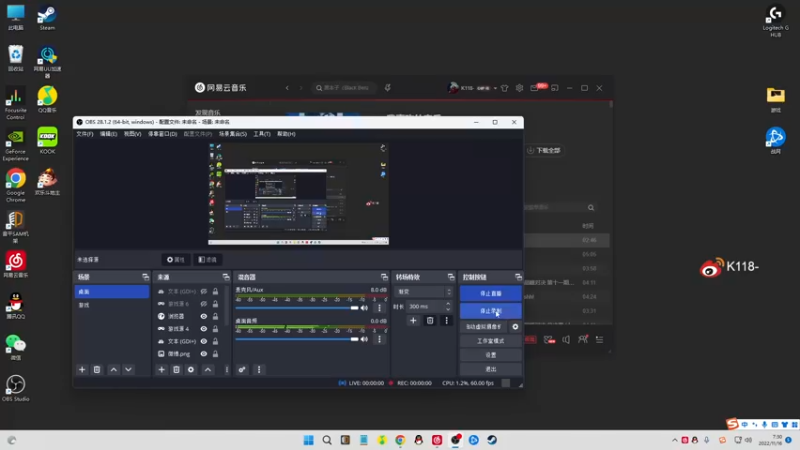Move selected scene up in the list

114,369
